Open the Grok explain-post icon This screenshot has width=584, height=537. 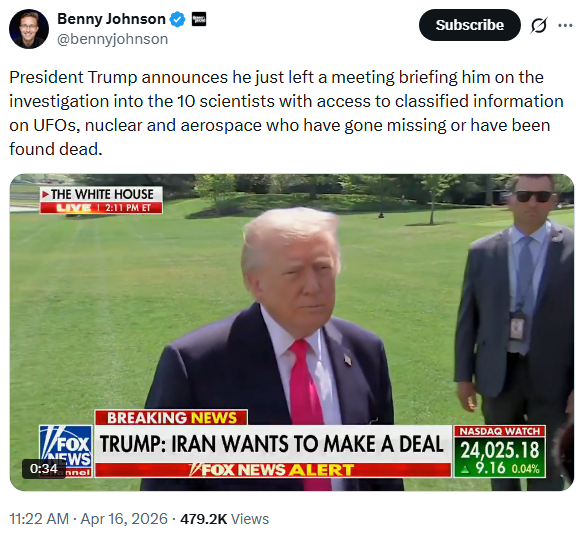539,25
